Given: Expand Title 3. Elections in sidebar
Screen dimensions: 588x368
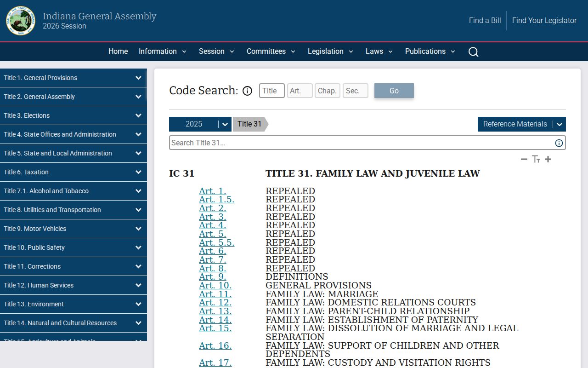Looking at the screenshot, I should (x=73, y=115).
